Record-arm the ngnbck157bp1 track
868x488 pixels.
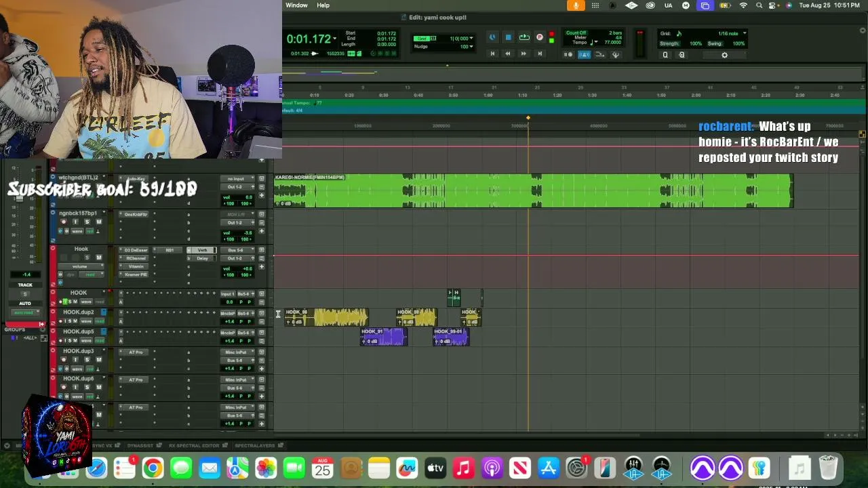(x=64, y=222)
